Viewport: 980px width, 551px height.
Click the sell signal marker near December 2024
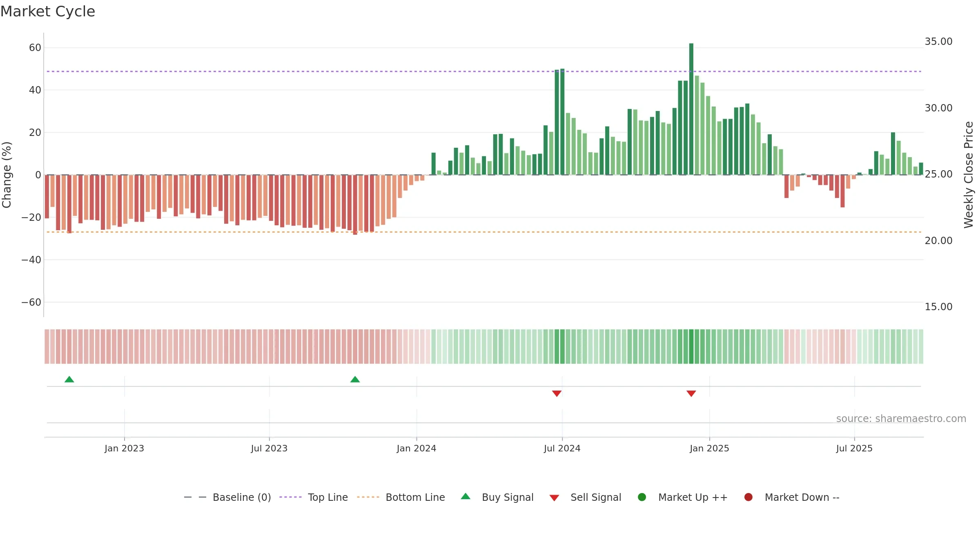(x=691, y=393)
